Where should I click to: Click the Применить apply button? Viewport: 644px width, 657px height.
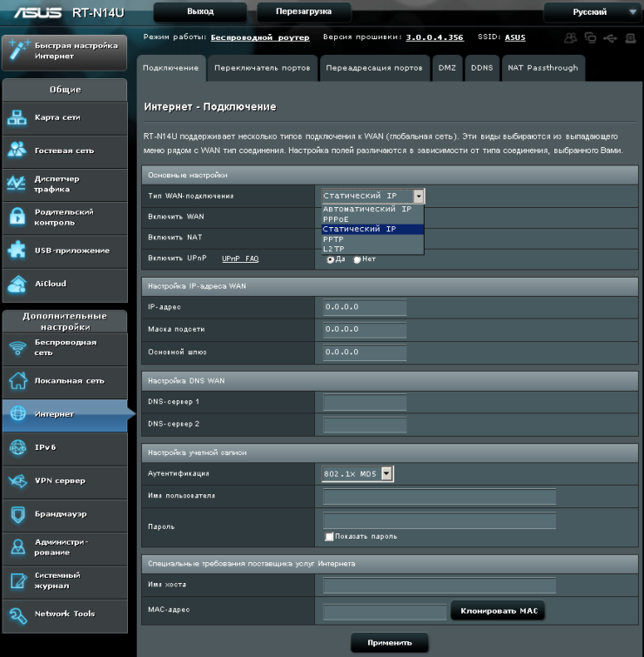(x=390, y=643)
